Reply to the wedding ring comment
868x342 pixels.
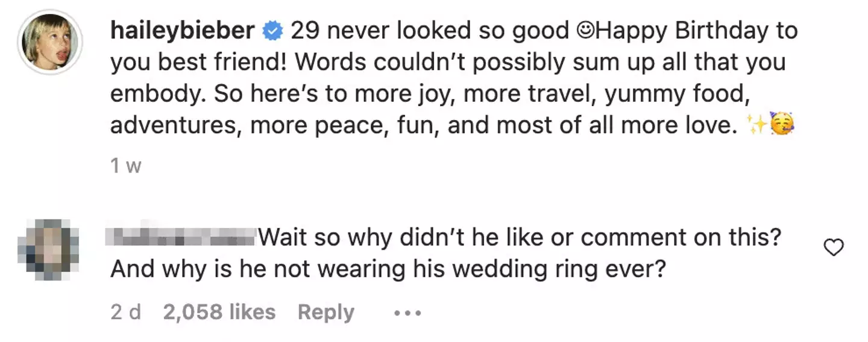pyautogui.click(x=325, y=312)
